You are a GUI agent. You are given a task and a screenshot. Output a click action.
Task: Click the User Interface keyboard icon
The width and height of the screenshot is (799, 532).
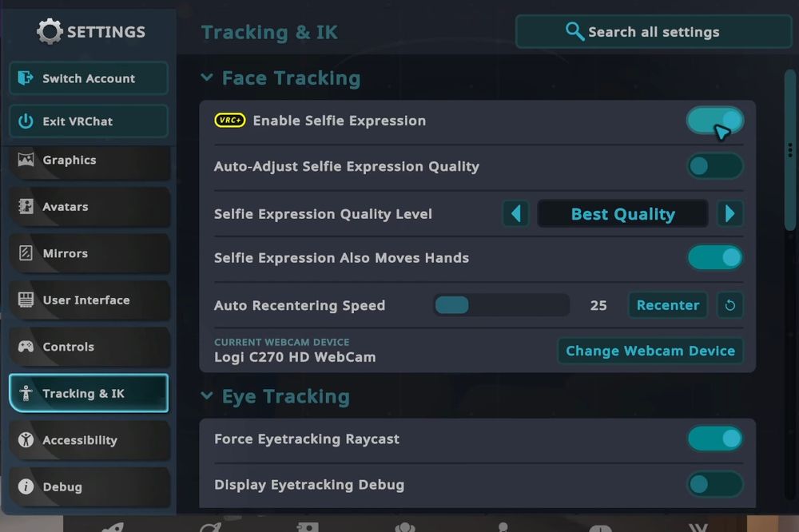(x=26, y=300)
